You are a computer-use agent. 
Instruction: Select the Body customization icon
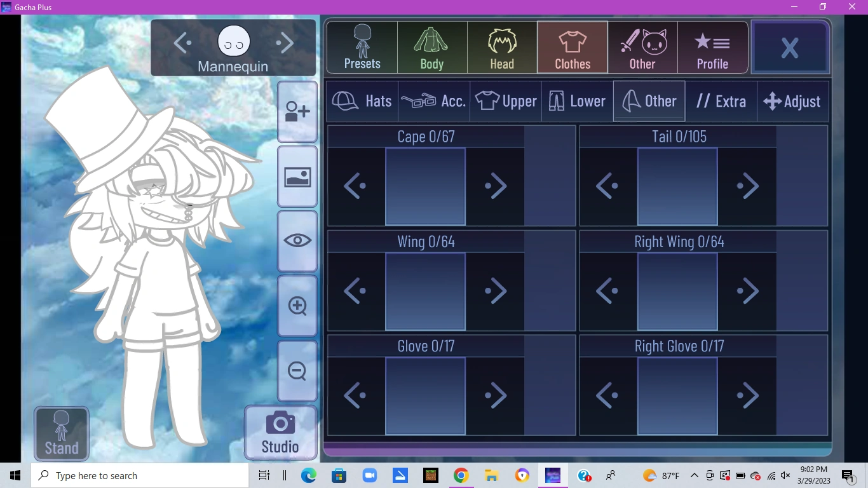point(431,48)
